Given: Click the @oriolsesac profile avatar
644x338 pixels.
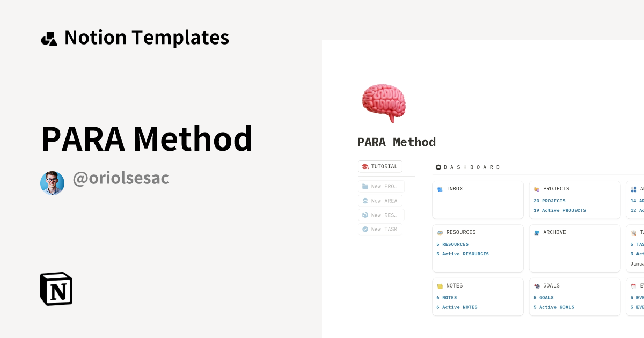Looking at the screenshot, I should pyautogui.click(x=52, y=183).
